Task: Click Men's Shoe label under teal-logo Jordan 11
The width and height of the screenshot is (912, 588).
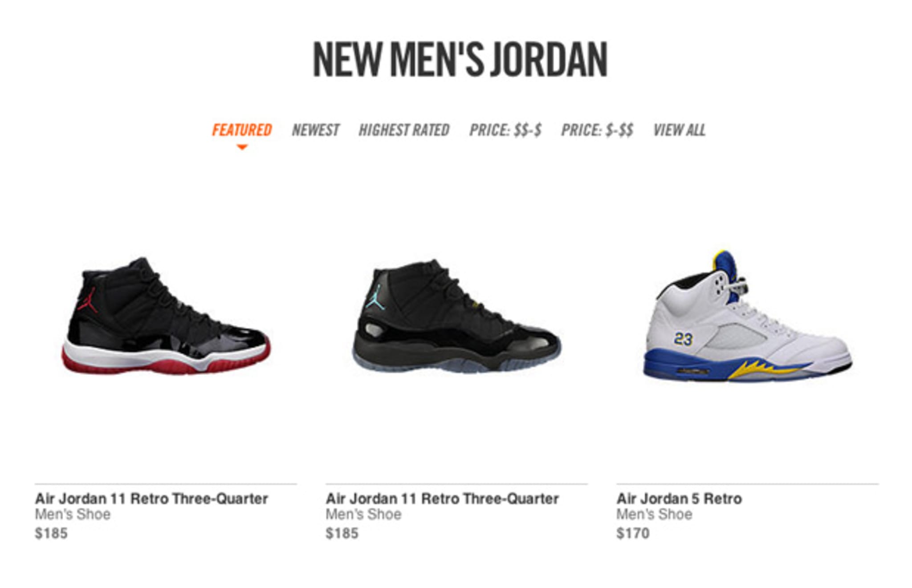Action: 363,515
